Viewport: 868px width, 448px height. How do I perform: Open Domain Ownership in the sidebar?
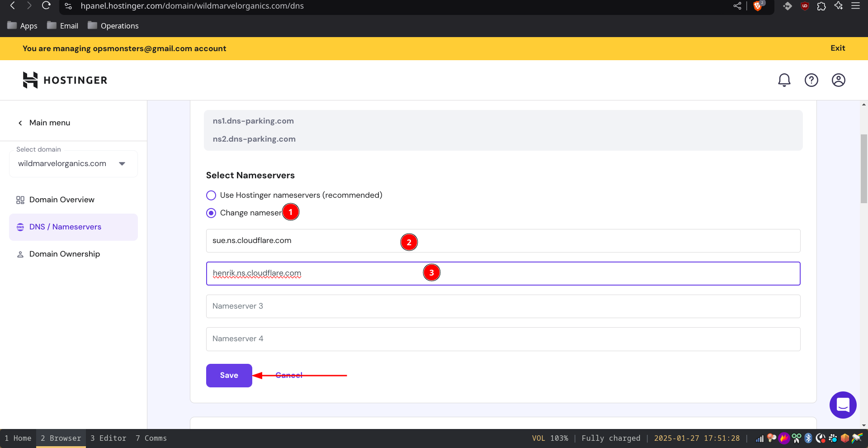coord(65,254)
